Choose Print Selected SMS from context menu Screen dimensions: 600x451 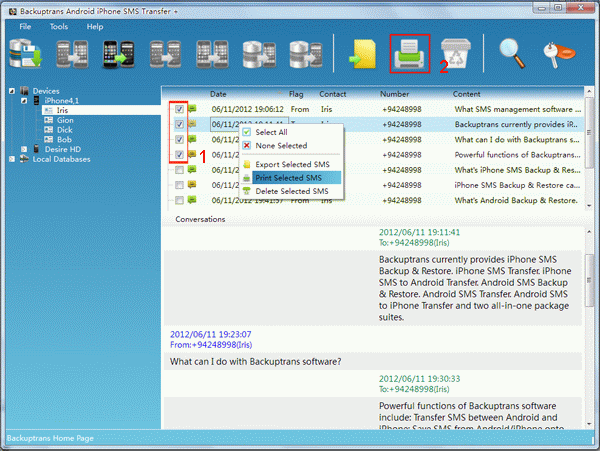pyautogui.click(x=292, y=177)
